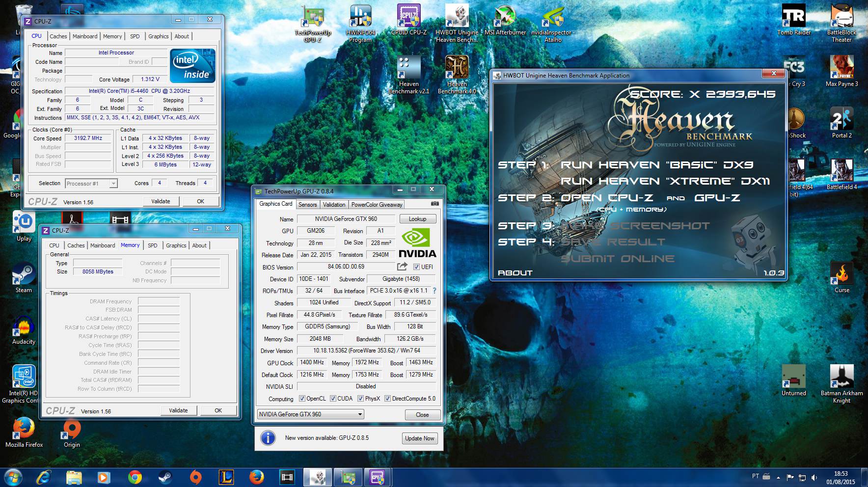Launch CPUID CPU-Z desktop shortcut
Image resolution: width=868 pixels, height=487 pixels.
pyautogui.click(x=408, y=21)
